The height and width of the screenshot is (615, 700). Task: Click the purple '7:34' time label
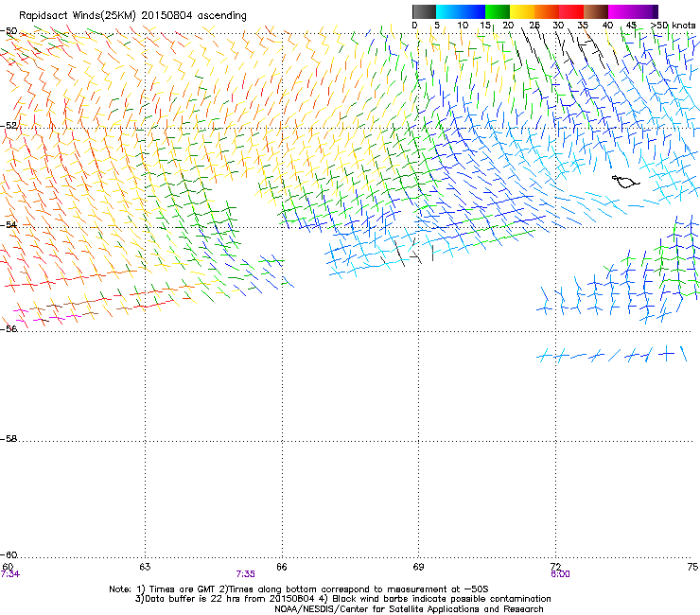[9, 574]
